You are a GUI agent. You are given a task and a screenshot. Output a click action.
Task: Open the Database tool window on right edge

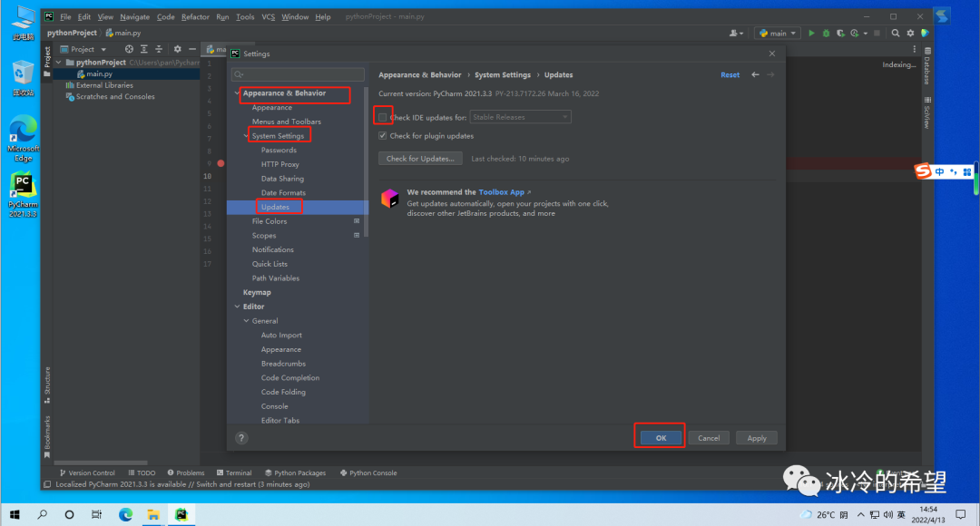tap(926, 65)
